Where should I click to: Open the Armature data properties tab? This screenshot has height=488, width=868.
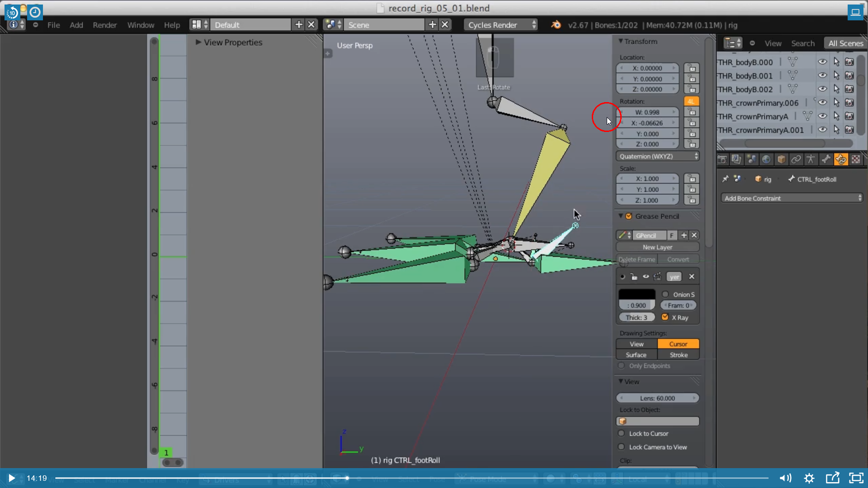tap(811, 160)
